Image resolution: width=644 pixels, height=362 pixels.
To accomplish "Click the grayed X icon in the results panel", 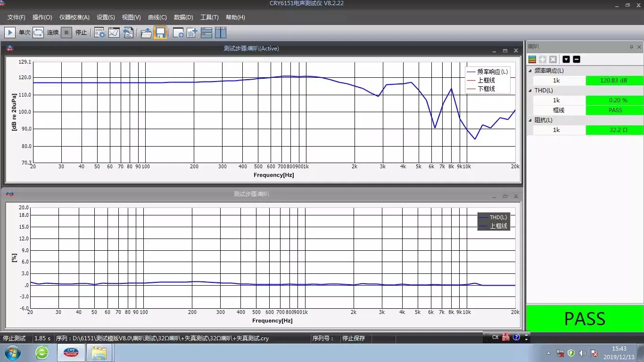I will point(553,59).
